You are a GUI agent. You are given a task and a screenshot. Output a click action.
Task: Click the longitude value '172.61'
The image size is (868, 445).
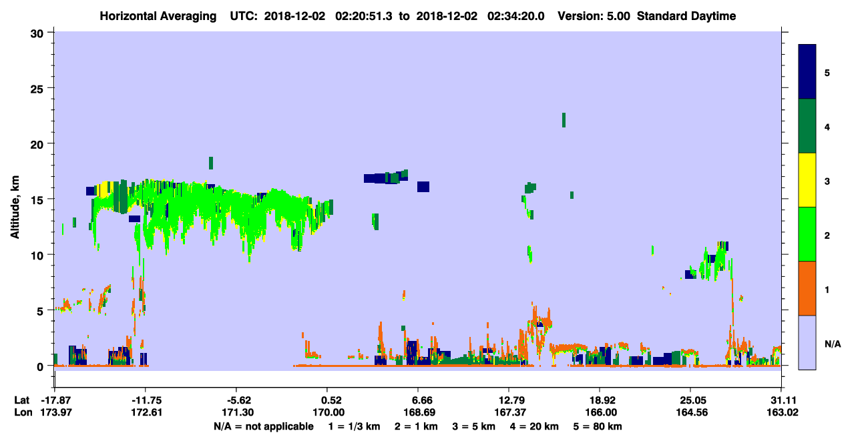(x=148, y=413)
